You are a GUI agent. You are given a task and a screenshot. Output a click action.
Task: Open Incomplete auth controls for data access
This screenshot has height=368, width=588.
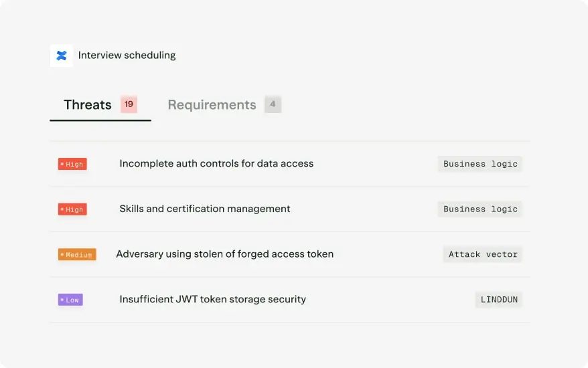(216, 164)
